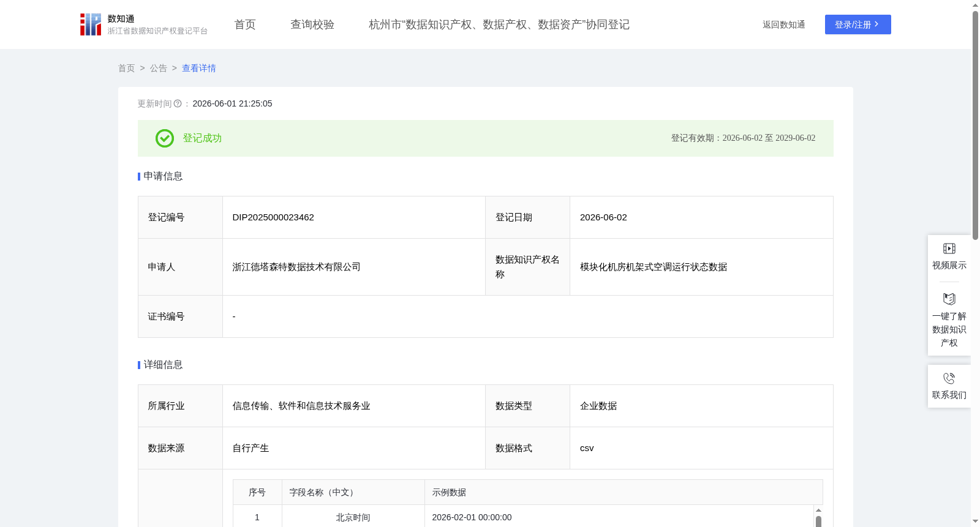Click the 查看详情 breadcrumb
The height and width of the screenshot is (527, 980).
199,69
